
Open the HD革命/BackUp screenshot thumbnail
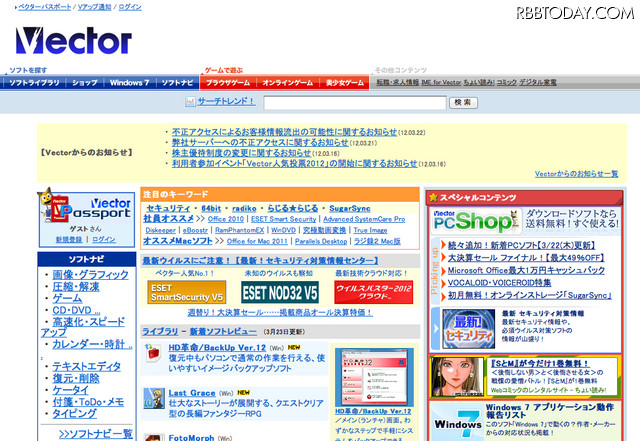point(374,377)
